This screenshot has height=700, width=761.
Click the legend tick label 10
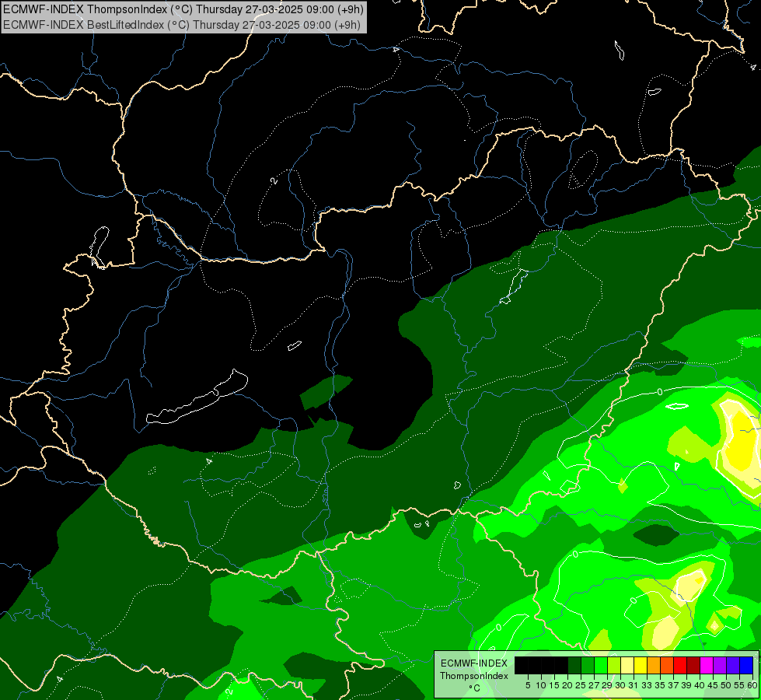coord(541,685)
